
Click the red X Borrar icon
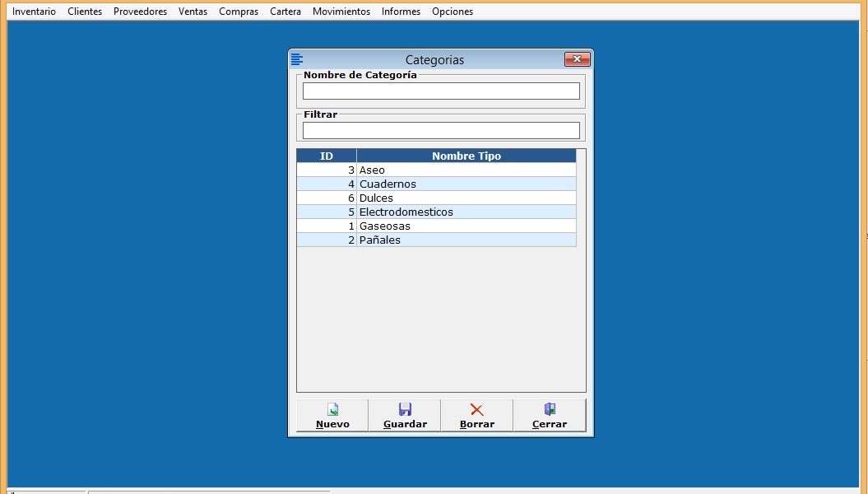point(477,409)
